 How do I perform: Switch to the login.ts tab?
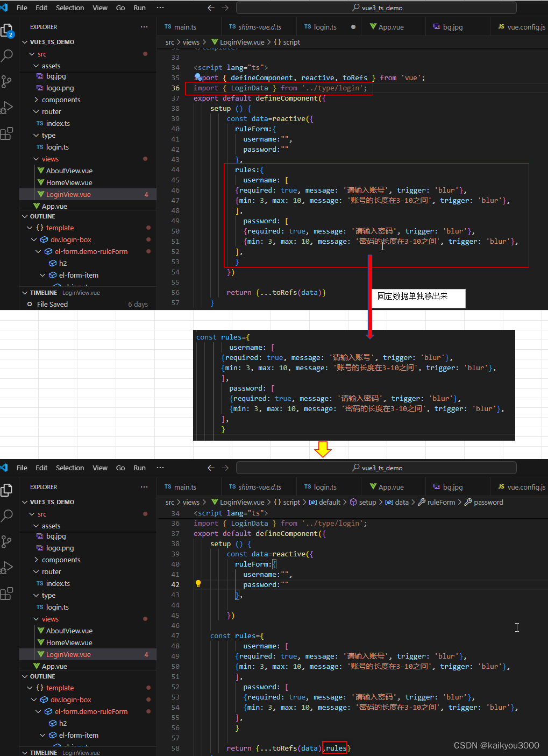(324, 26)
